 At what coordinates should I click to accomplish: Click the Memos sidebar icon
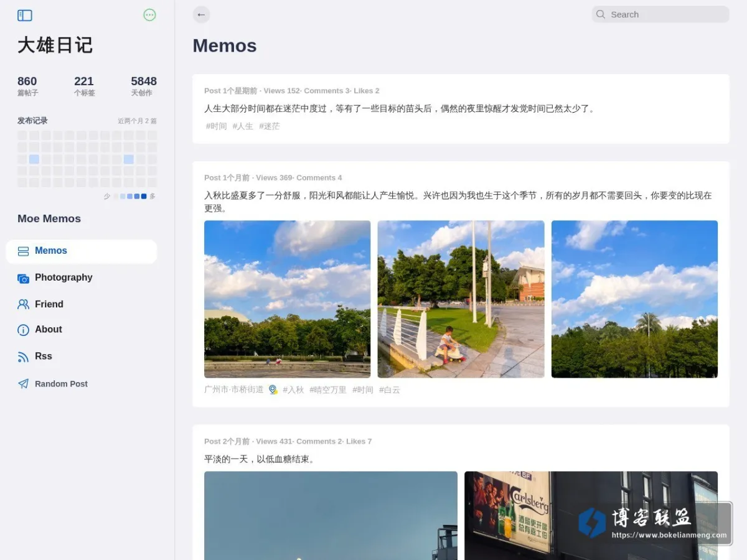pos(23,251)
